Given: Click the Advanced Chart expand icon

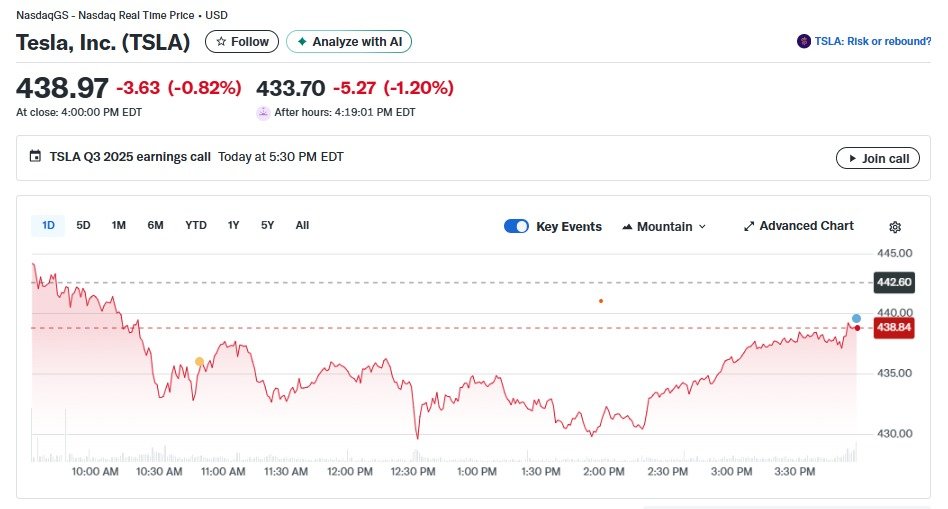Looking at the screenshot, I should tap(749, 226).
